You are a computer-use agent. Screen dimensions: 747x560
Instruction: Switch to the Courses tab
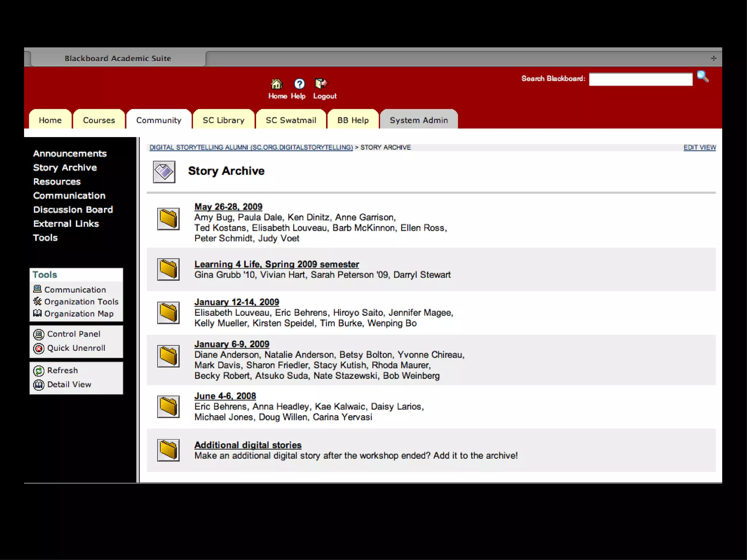[x=99, y=120]
